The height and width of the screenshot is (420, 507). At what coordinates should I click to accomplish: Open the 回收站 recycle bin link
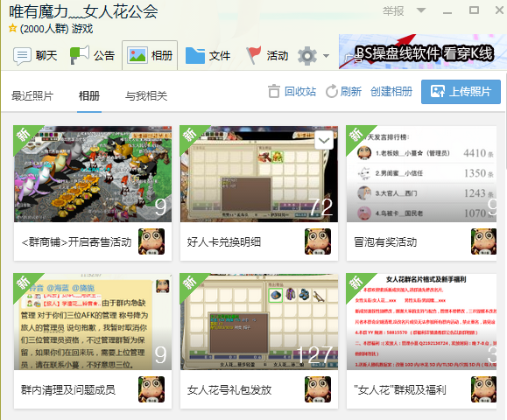click(x=300, y=91)
